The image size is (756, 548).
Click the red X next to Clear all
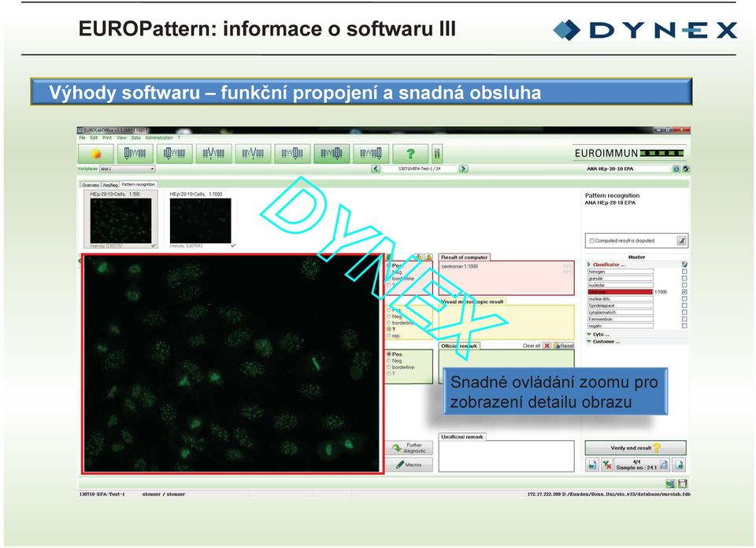[x=547, y=346]
